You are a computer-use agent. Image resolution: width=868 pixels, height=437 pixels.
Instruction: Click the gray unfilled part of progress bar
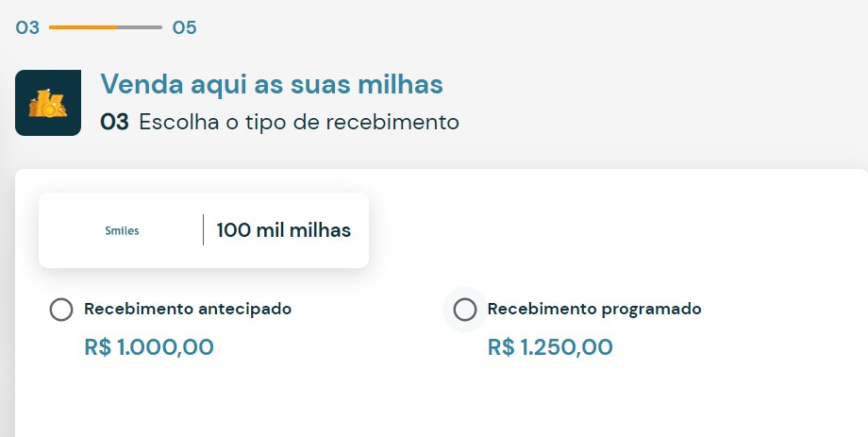(x=140, y=27)
